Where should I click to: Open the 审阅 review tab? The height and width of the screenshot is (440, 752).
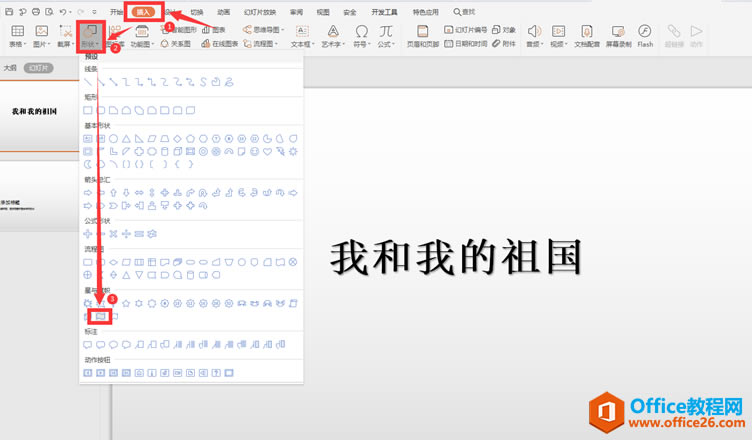pyautogui.click(x=296, y=12)
